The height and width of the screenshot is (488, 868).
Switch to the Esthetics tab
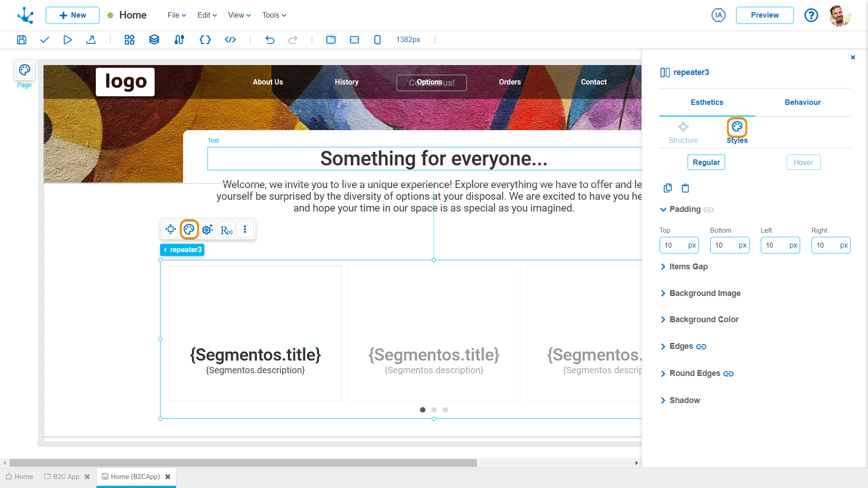[x=707, y=103]
